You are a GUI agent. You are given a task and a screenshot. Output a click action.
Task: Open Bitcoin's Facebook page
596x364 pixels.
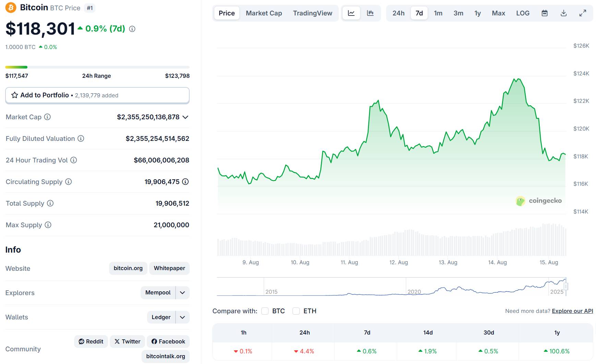(x=168, y=341)
